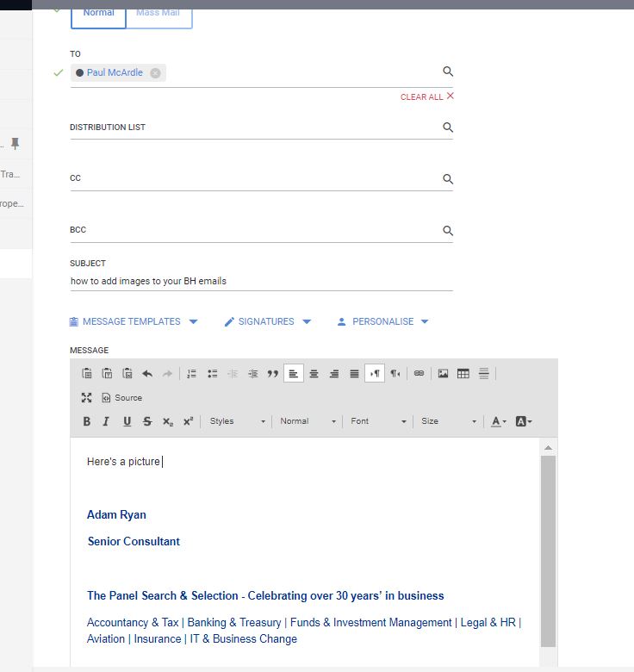
Task: Insert an image using the Image icon
Action: click(443, 373)
